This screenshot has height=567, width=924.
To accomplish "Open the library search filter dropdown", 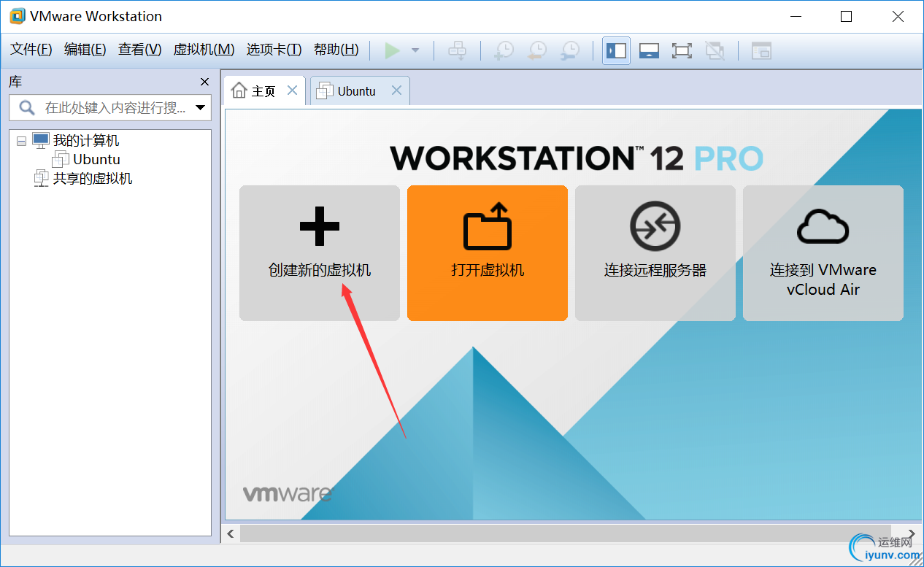I will (x=201, y=108).
